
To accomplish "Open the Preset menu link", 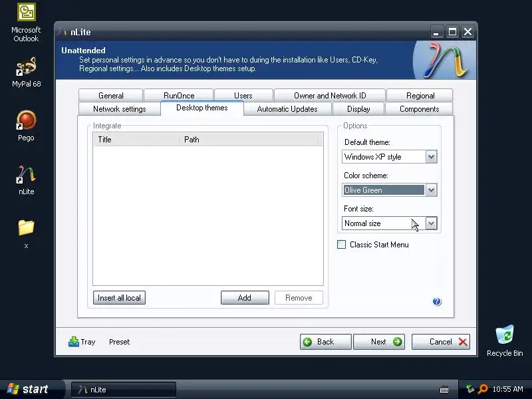I will [x=120, y=342].
